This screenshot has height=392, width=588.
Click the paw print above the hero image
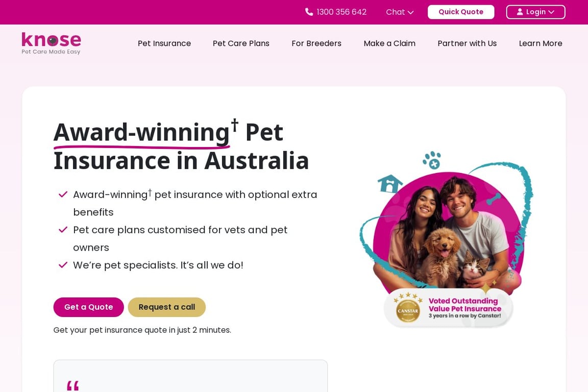431,160
